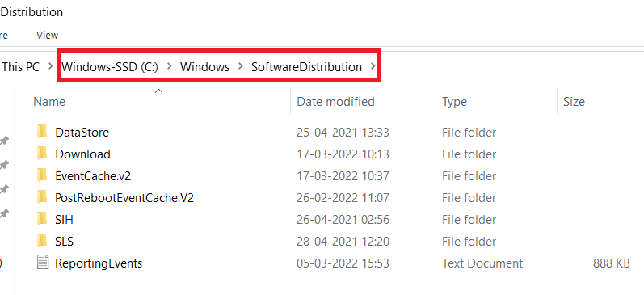Select the EventCache.v2 folder name

(x=93, y=176)
